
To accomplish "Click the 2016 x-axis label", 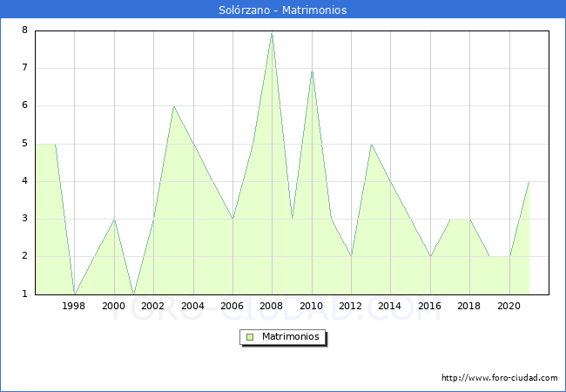I will 429,306.
